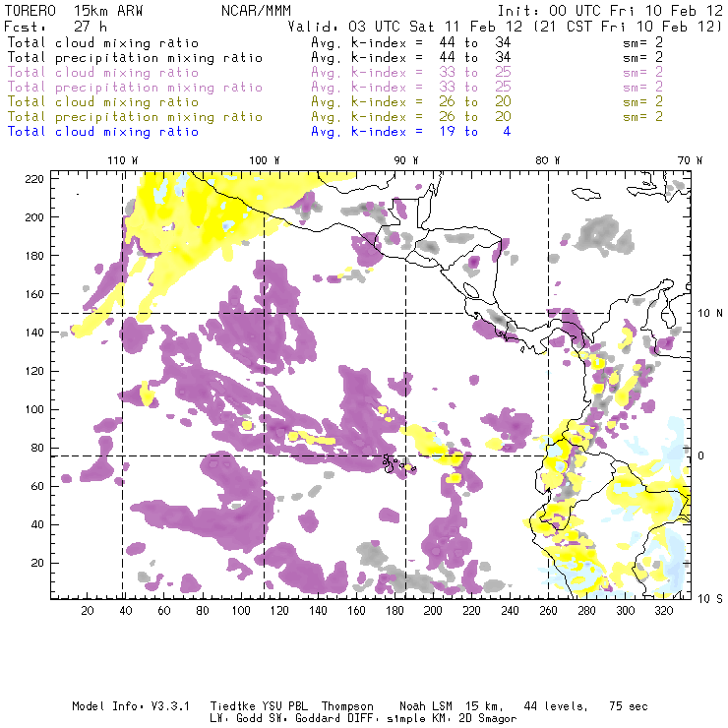This screenshot has height=728, width=728.
Task: Click the "0" equator latitude label
Action: [701, 455]
